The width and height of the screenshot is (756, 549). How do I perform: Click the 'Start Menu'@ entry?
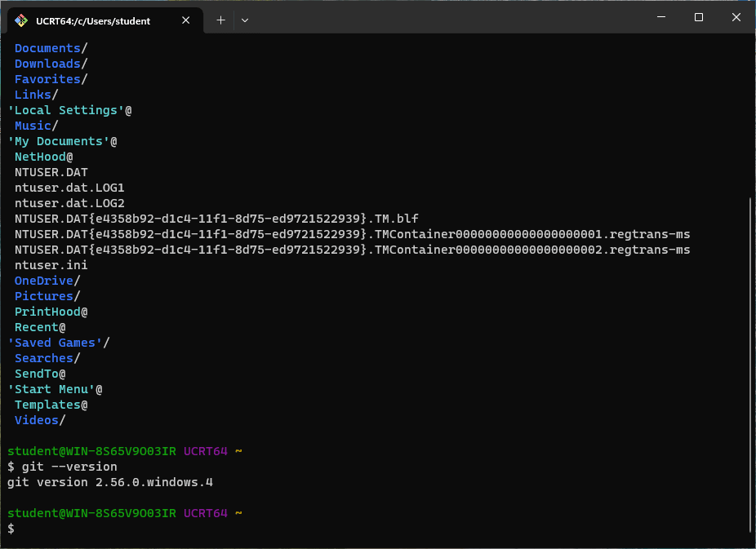(55, 389)
